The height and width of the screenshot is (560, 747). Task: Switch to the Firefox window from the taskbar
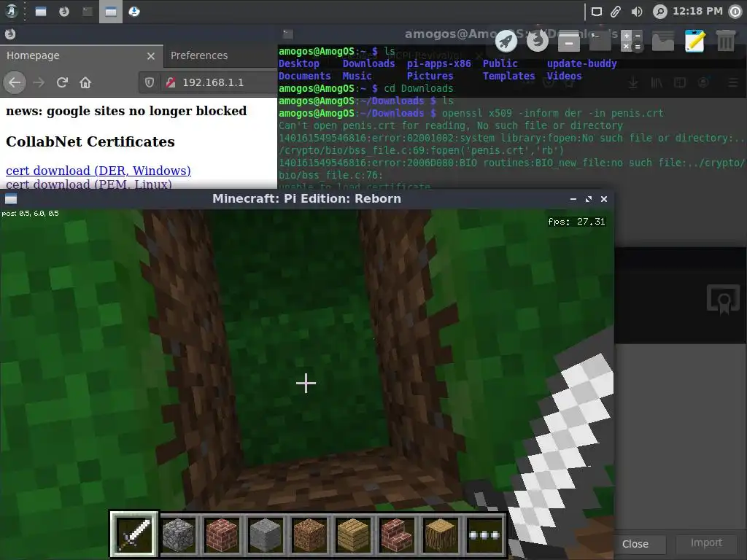click(64, 12)
